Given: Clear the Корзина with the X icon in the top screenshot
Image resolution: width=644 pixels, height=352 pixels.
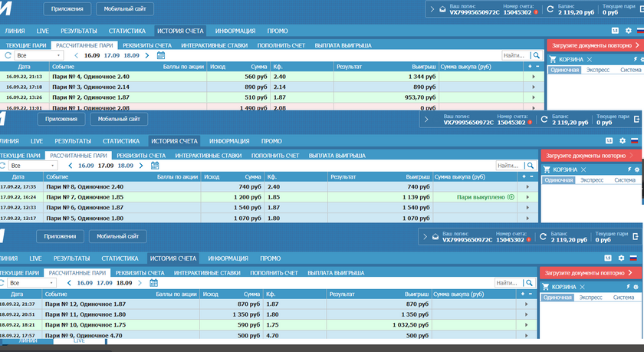Looking at the screenshot, I should [590, 60].
